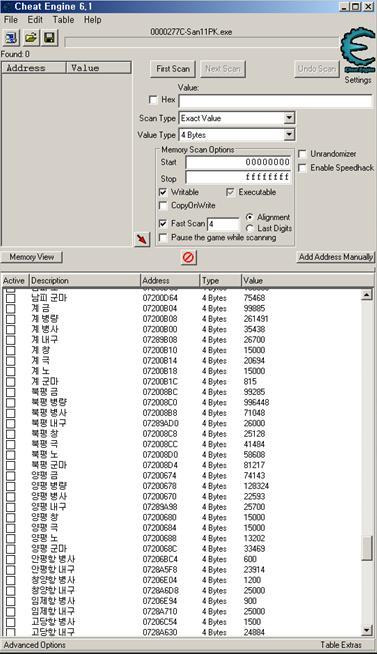Viewport: 377px width, 654px height.
Task: Enable the CopyOnWrite checkbox
Action: click(x=163, y=206)
